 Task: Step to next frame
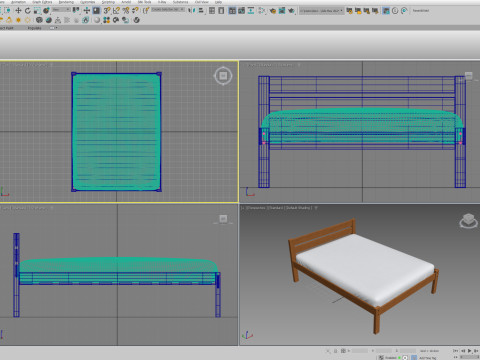click(476, 351)
